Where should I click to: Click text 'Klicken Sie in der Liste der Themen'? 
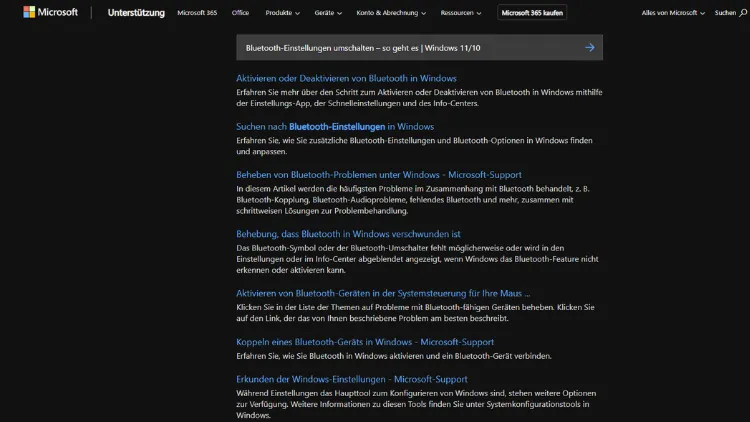coord(415,312)
